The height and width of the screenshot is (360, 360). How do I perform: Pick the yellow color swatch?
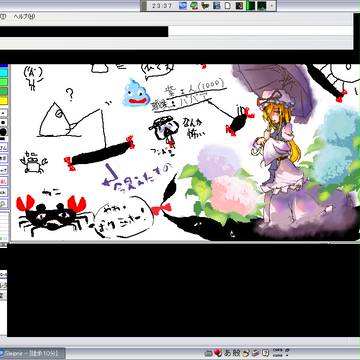[4, 101]
